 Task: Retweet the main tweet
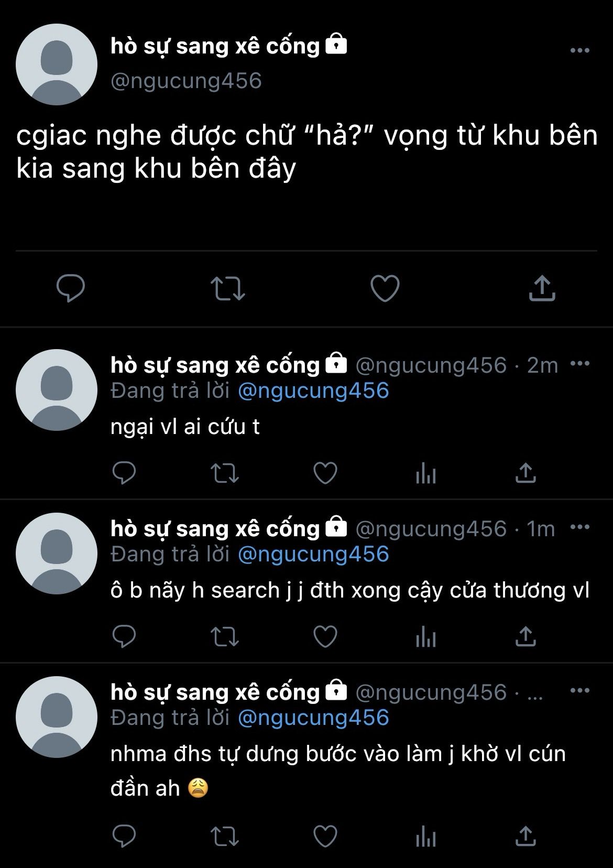[x=227, y=288]
